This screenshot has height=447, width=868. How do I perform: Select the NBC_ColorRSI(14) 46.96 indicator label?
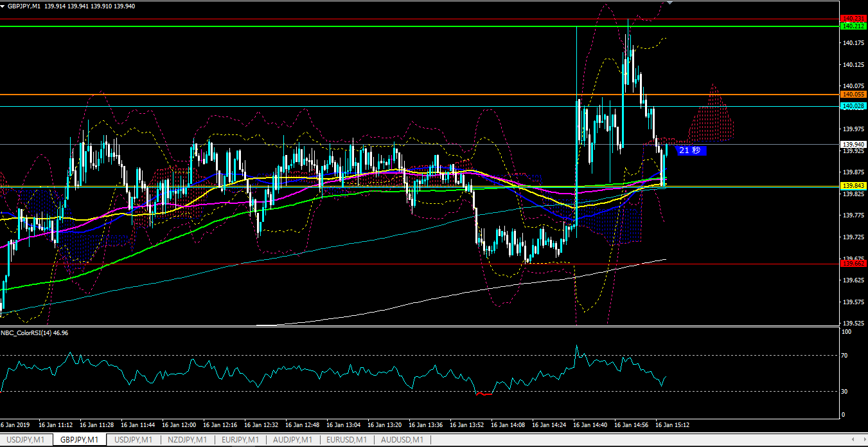(x=35, y=333)
